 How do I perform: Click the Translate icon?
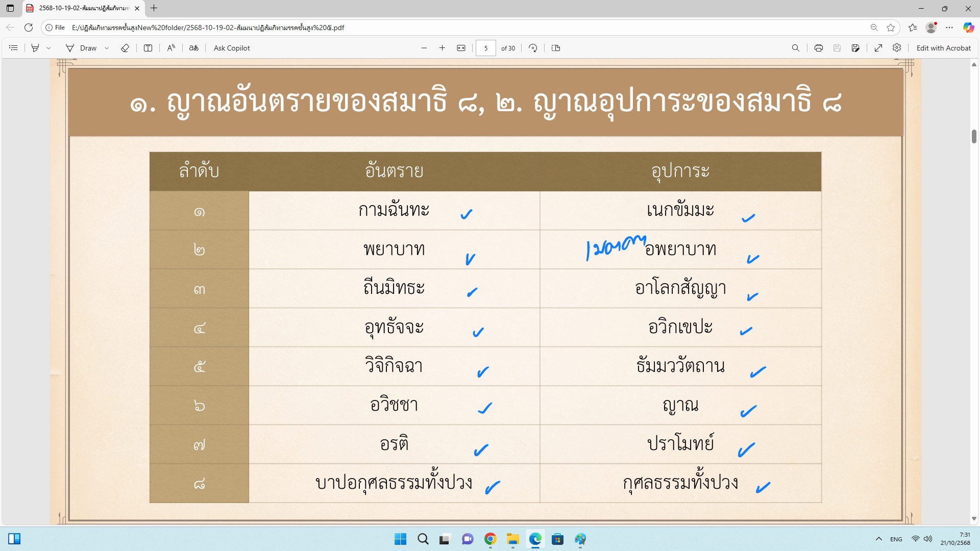pyautogui.click(x=193, y=48)
